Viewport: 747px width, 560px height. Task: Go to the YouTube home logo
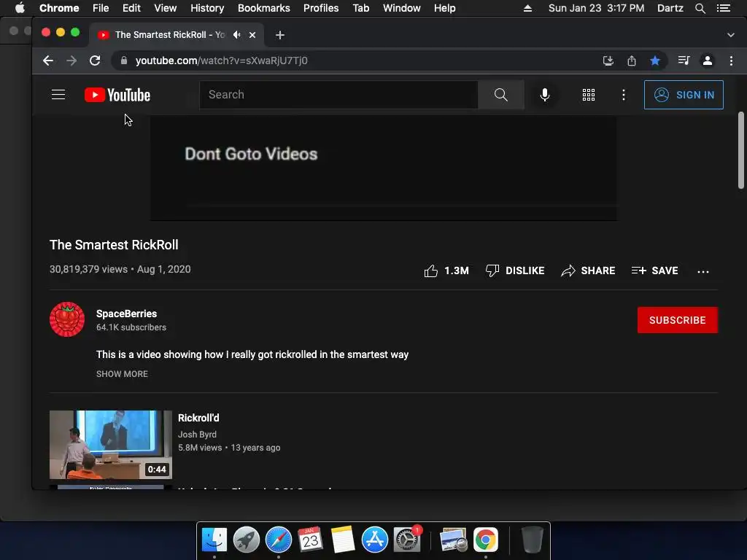coord(117,95)
